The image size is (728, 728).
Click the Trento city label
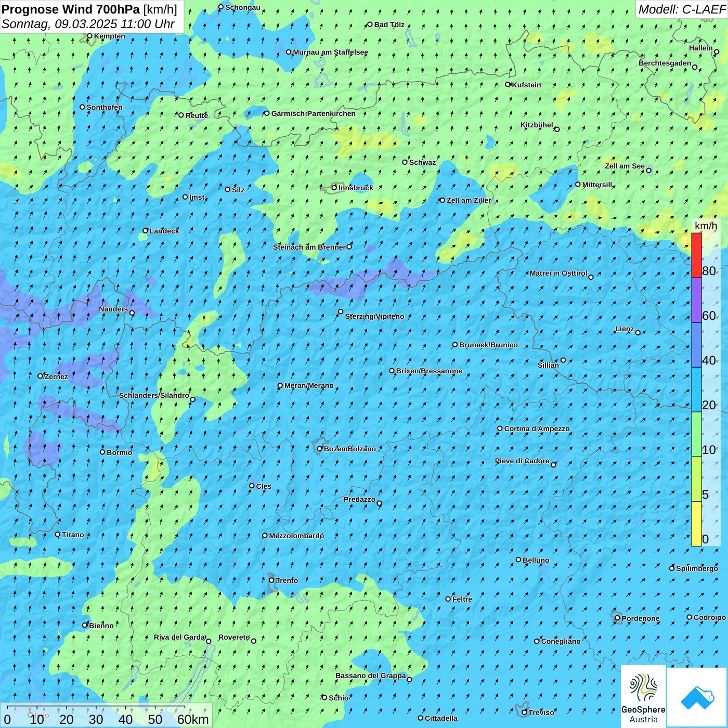(287, 580)
